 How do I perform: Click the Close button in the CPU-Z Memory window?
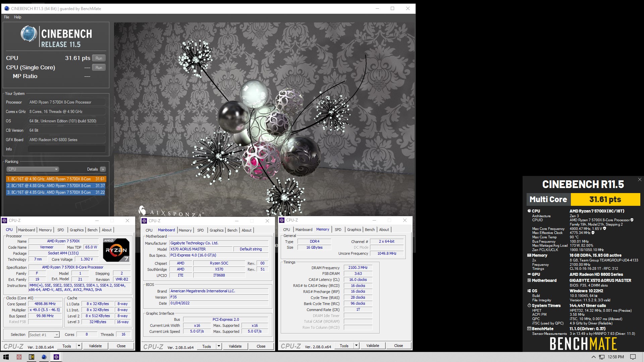tap(398, 346)
